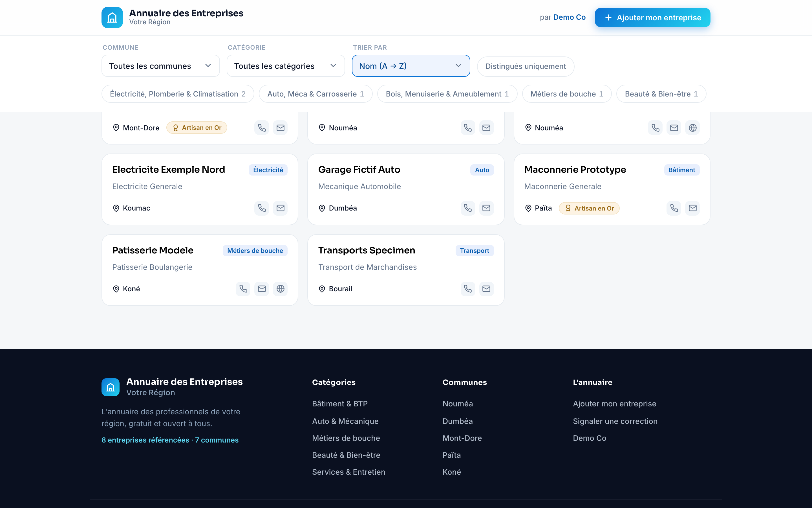This screenshot has height=508, width=812.
Task: Open footer commune link Koné
Action: [x=452, y=472]
